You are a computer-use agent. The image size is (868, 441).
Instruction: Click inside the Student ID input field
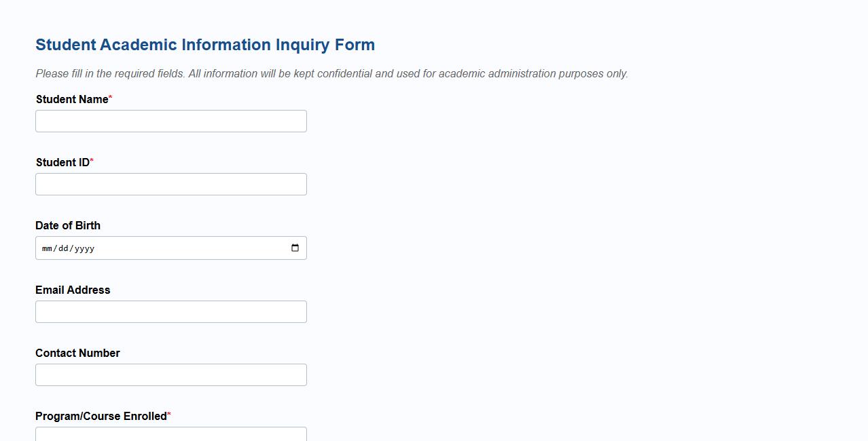click(170, 184)
